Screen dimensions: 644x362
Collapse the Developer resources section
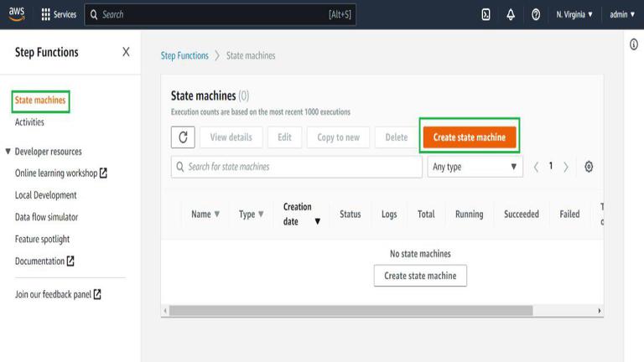(8, 151)
